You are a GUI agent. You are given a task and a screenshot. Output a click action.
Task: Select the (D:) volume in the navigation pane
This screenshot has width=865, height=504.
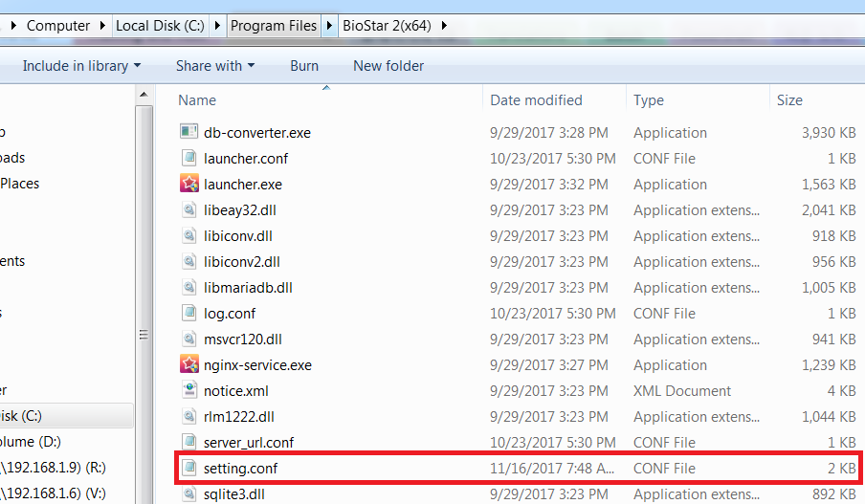(x=31, y=442)
